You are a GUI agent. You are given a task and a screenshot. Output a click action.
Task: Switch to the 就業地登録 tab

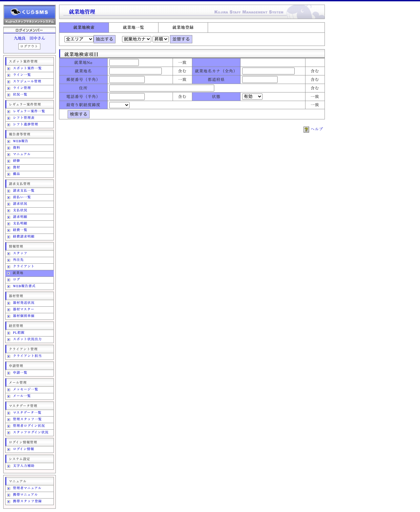[x=183, y=27]
